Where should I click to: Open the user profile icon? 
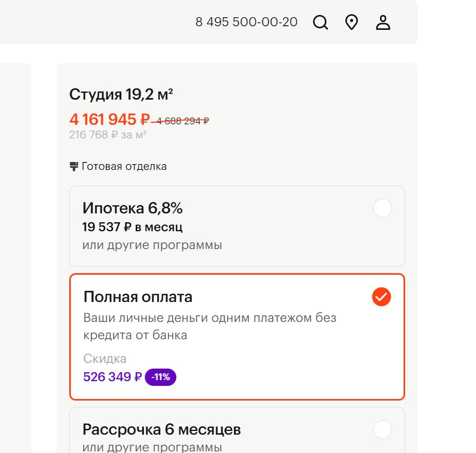(x=383, y=23)
